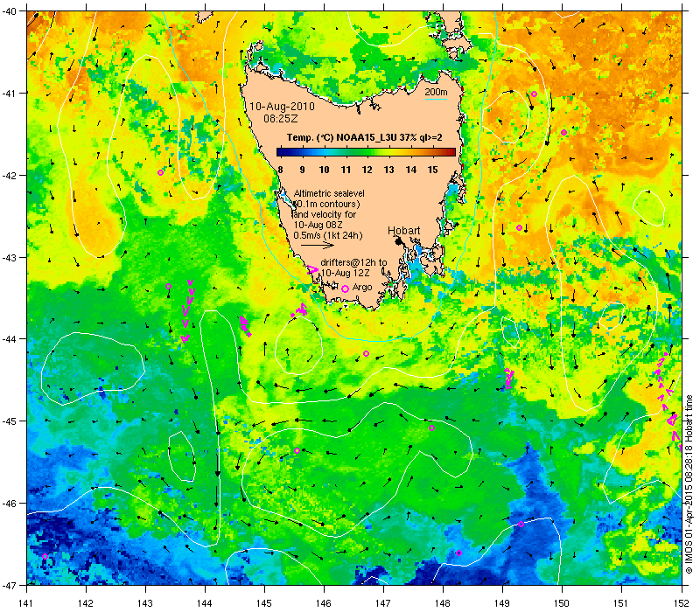Click the title 'Temp. (°C) NOAA15_L3U 37% ql>=2'
Viewport: 700px width, 612px height.
[364, 137]
